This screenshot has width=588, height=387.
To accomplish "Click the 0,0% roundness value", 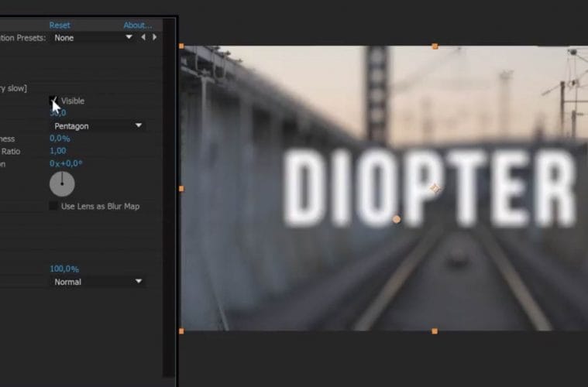I will pos(60,139).
